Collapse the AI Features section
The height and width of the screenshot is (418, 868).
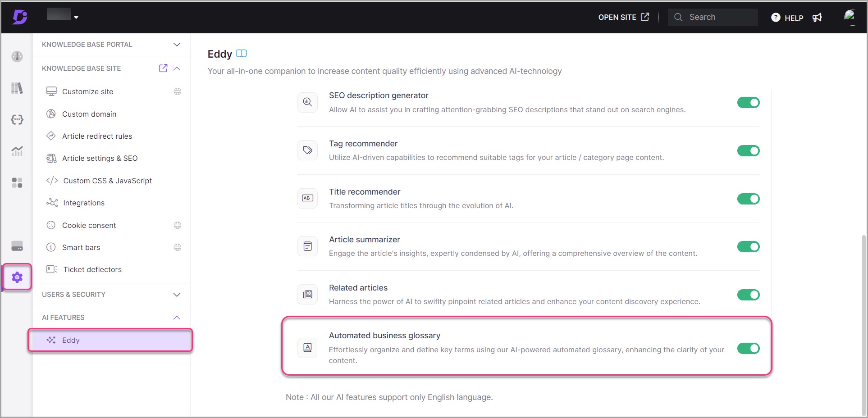coord(177,318)
